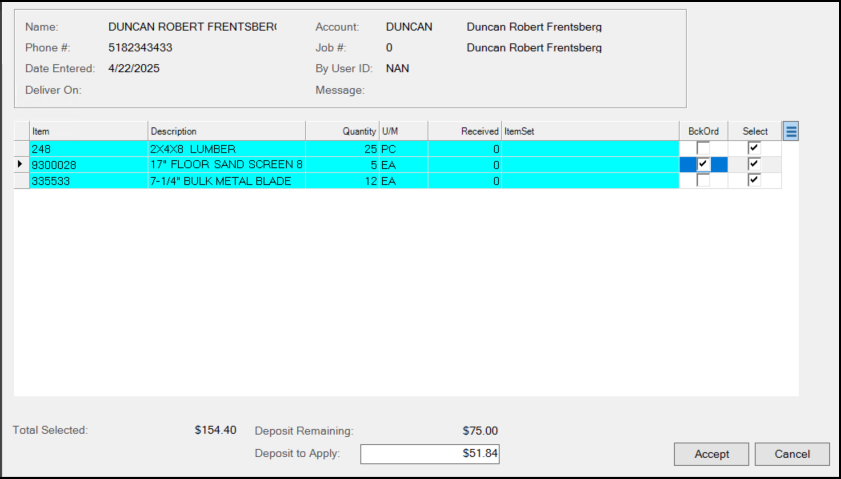The image size is (841, 479).
Task: Deselect the 2X4X8 LUMBER Select checkbox
Action: [x=754, y=148]
